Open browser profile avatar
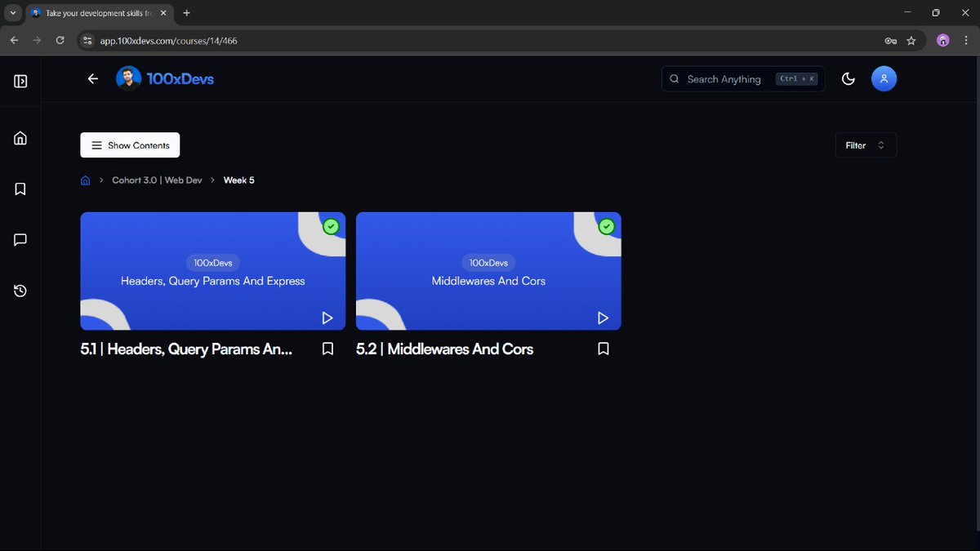980x551 pixels. pyautogui.click(x=943, y=40)
